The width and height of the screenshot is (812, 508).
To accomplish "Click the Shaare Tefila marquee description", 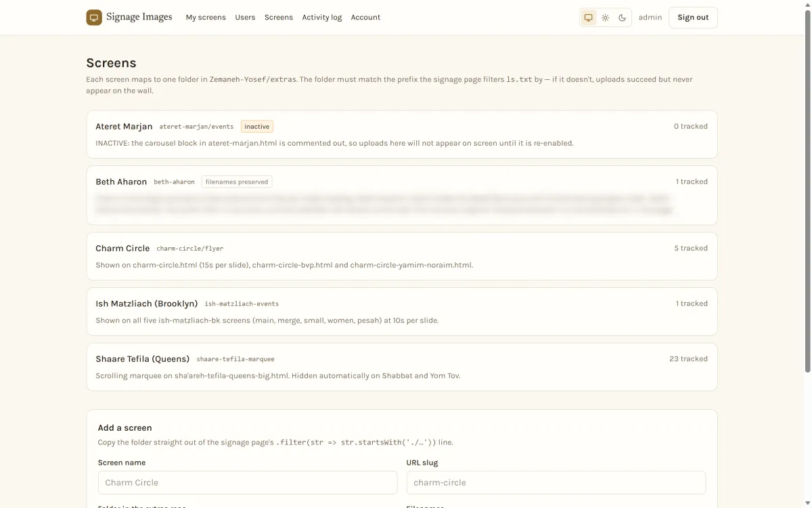I will [x=278, y=376].
